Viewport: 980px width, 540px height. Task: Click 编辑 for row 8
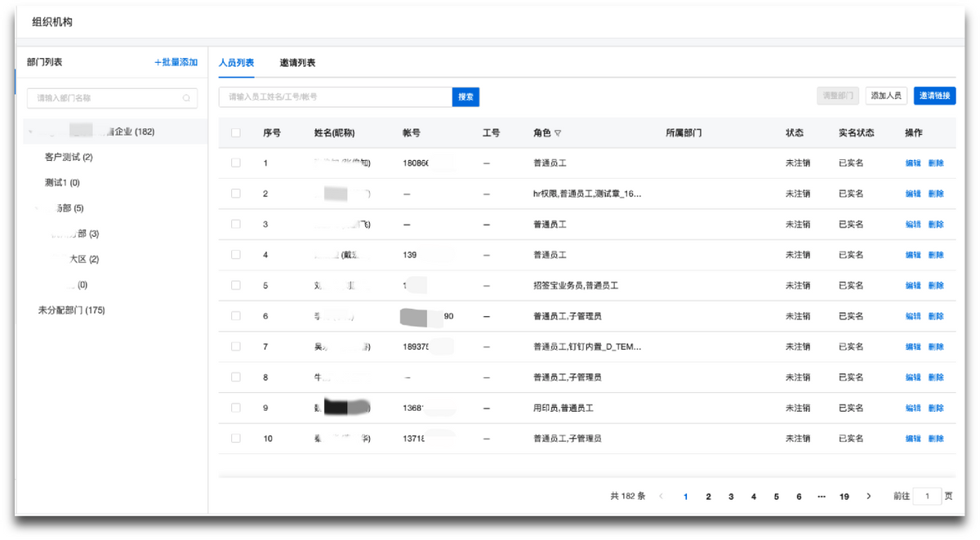(913, 377)
